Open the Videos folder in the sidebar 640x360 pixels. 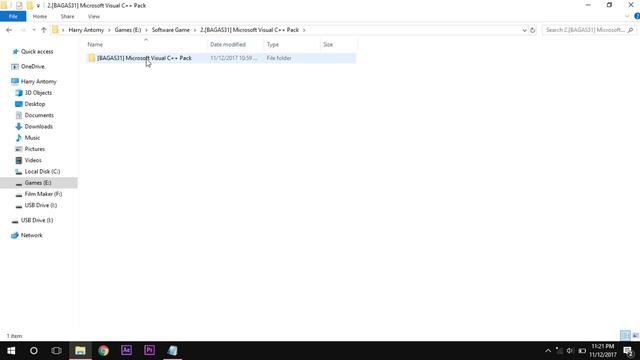pyautogui.click(x=33, y=160)
